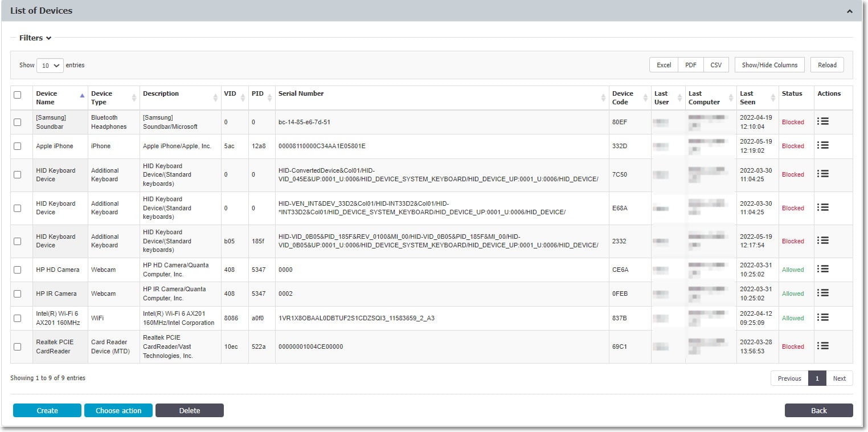Open the Show entries count dropdown

50,66
